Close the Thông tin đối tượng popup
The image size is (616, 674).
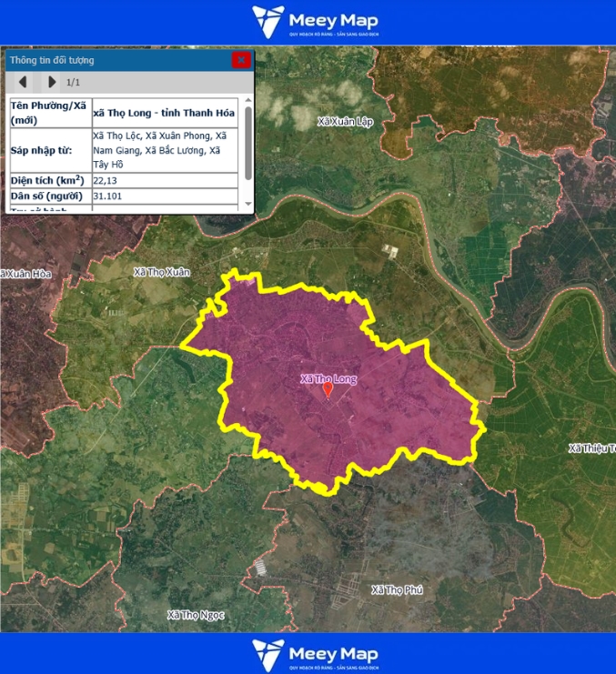(x=241, y=60)
